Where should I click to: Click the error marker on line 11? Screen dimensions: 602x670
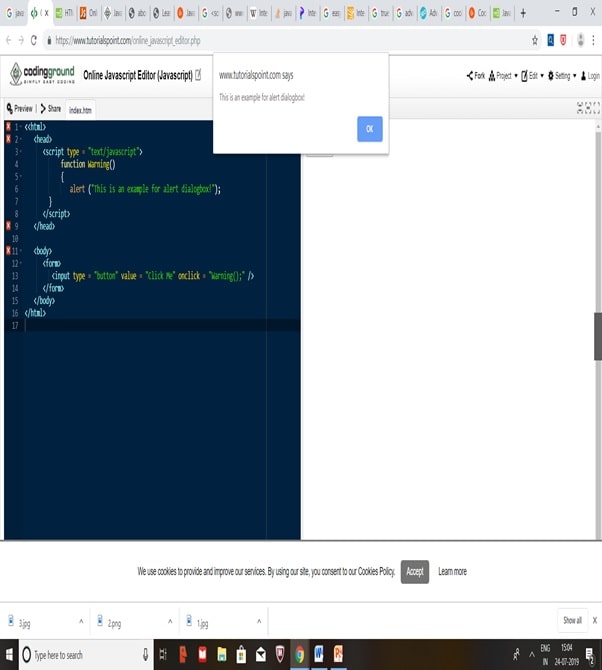click(x=8, y=250)
